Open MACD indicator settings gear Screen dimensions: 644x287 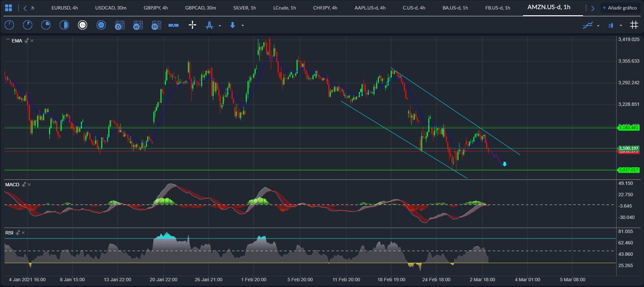click(24, 185)
